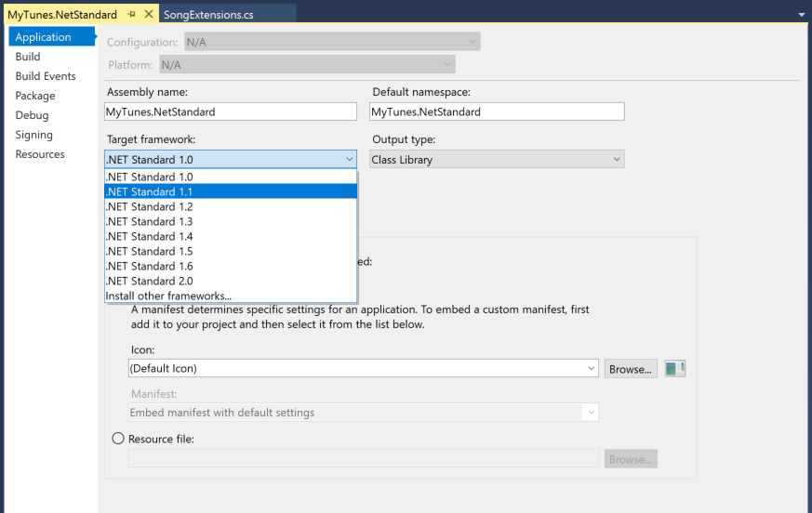Open the Icon (Default Icon) dropdown
The image size is (812, 513).
(x=363, y=369)
